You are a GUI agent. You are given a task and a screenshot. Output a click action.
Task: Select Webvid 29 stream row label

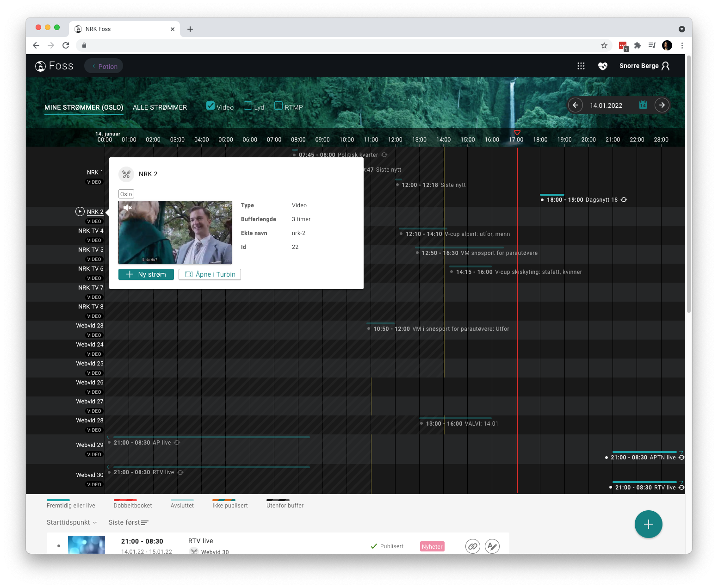click(90, 445)
